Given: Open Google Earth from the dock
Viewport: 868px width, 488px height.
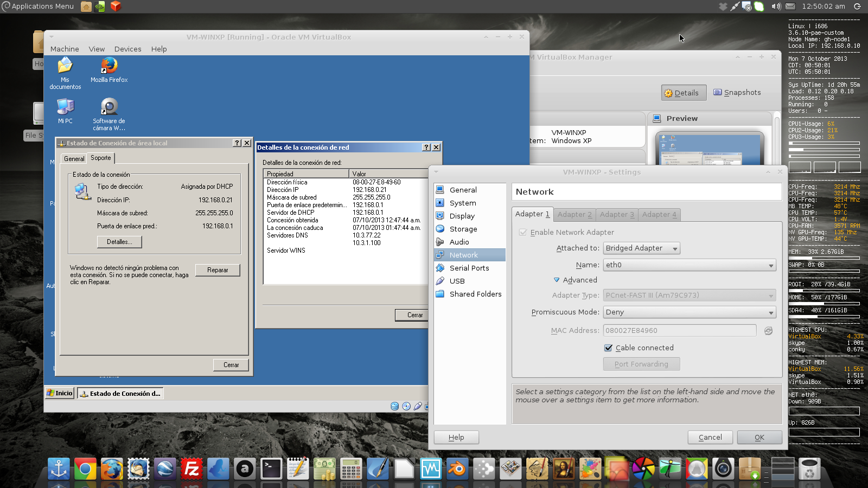Looking at the screenshot, I should pos(165,469).
